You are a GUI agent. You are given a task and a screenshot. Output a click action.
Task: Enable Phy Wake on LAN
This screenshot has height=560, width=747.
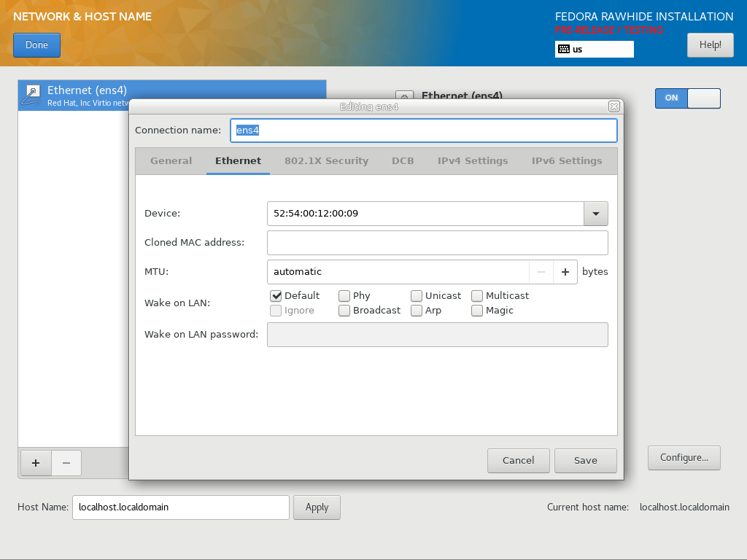[344, 296]
